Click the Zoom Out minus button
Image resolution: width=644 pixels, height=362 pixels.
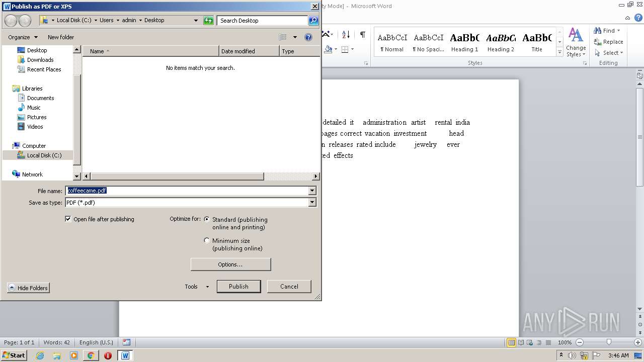(579, 342)
